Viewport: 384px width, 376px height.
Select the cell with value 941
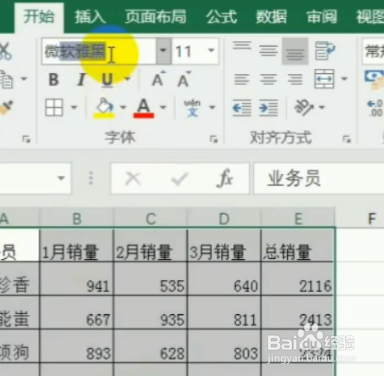coord(76,279)
